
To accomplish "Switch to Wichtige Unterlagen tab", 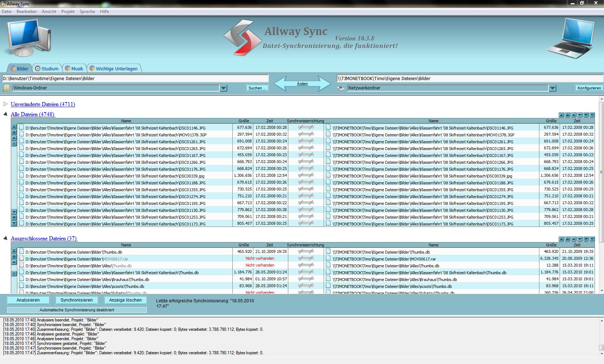I will [x=114, y=69].
